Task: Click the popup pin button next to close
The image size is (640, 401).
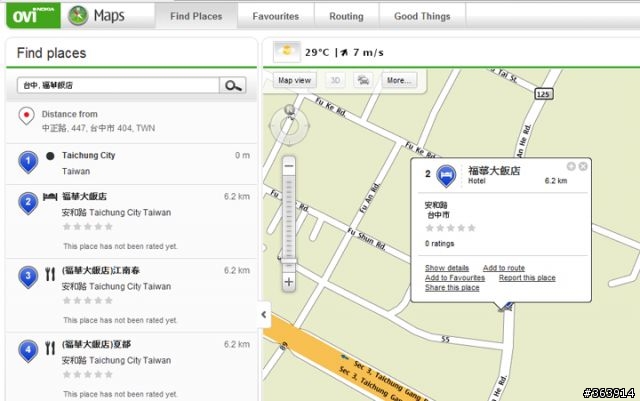Action: (571, 166)
